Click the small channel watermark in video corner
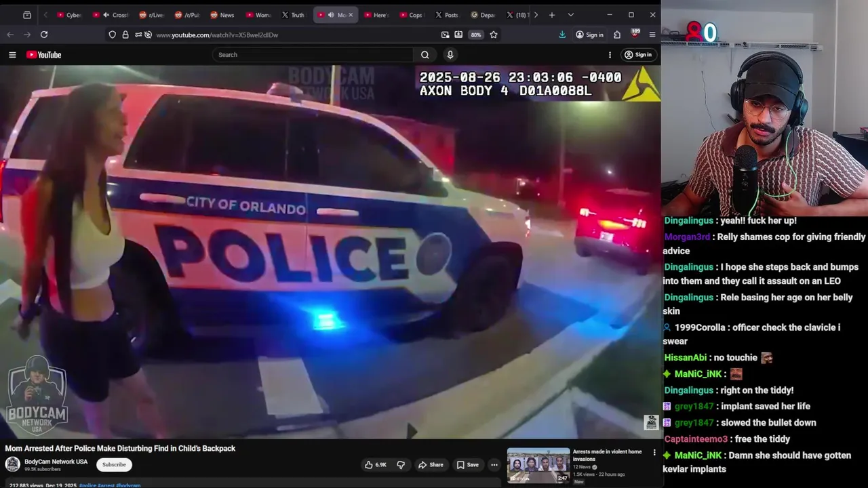Viewport: 868px width, 488px height. [651, 422]
